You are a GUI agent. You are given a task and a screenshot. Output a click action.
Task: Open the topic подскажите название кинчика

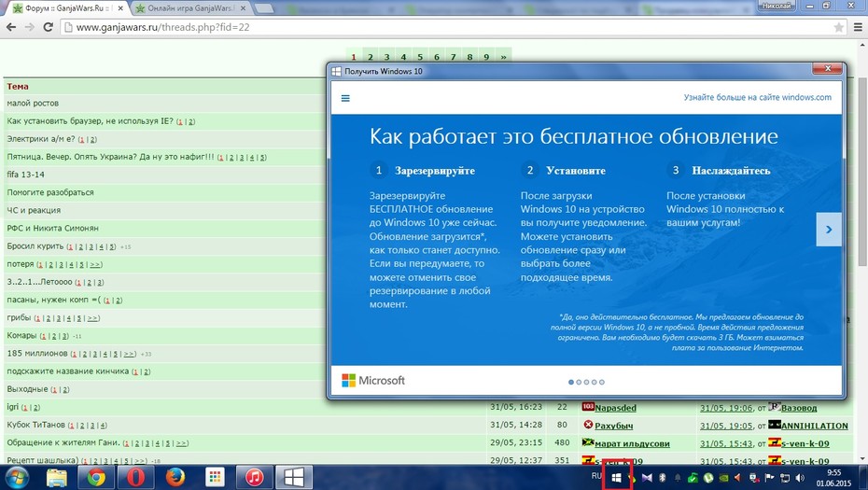(67, 371)
